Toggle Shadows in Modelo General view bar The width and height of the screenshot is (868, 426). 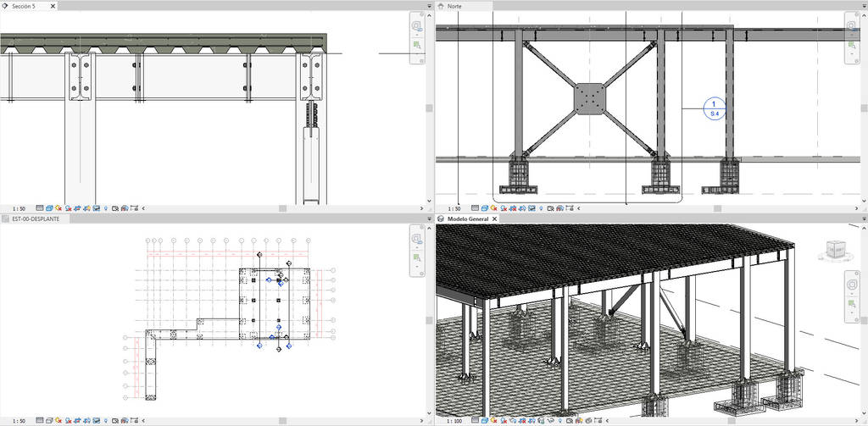(x=504, y=421)
